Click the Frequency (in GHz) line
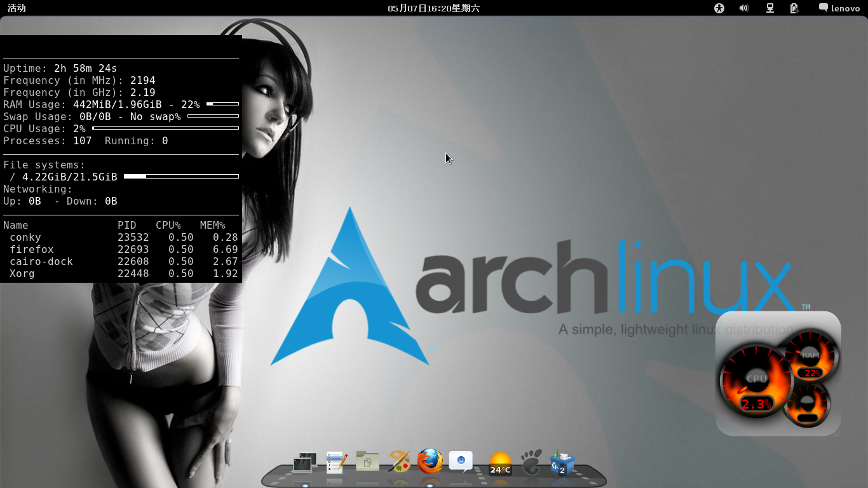Image resolution: width=868 pixels, height=488 pixels. click(79, 93)
